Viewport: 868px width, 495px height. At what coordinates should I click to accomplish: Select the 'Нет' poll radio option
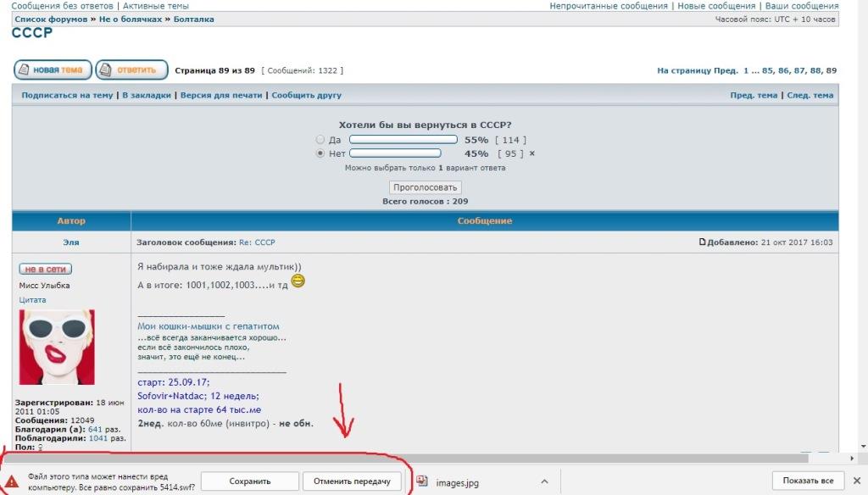click(x=320, y=153)
